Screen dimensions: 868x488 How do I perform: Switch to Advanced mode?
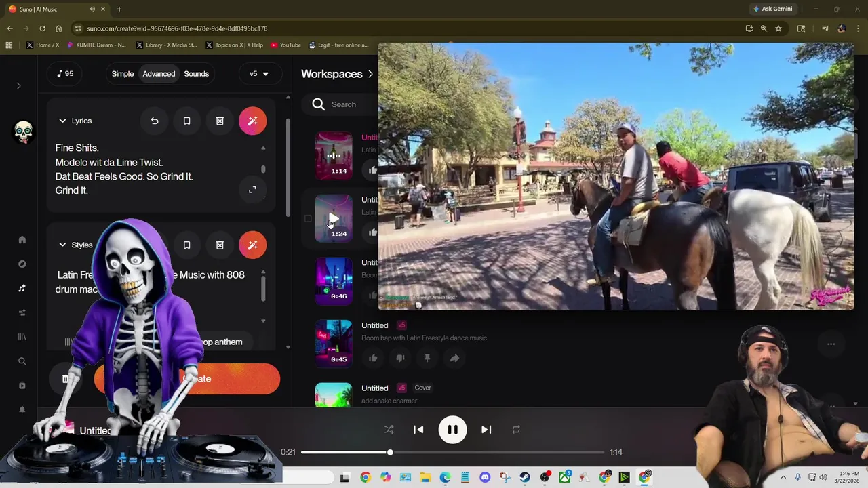159,74
